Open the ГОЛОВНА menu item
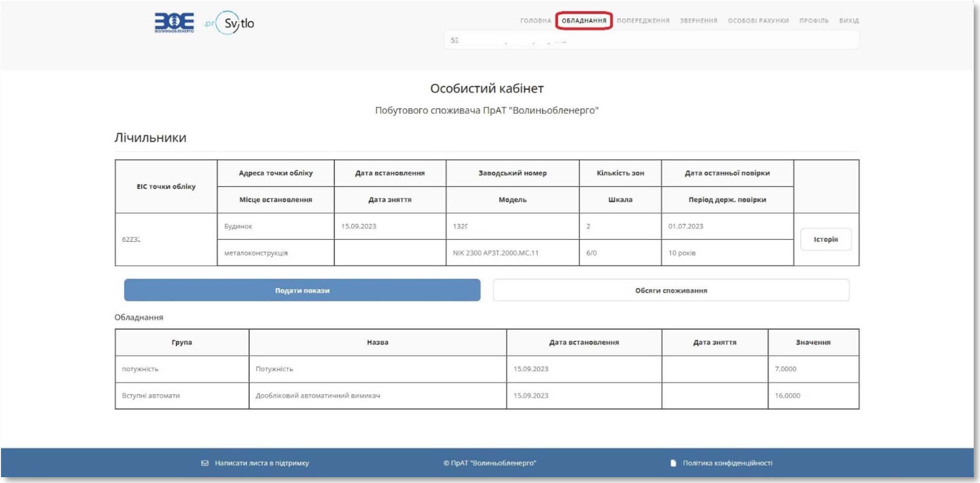The height and width of the screenshot is (483, 980). pyautogui.click(x=535, y=21)
